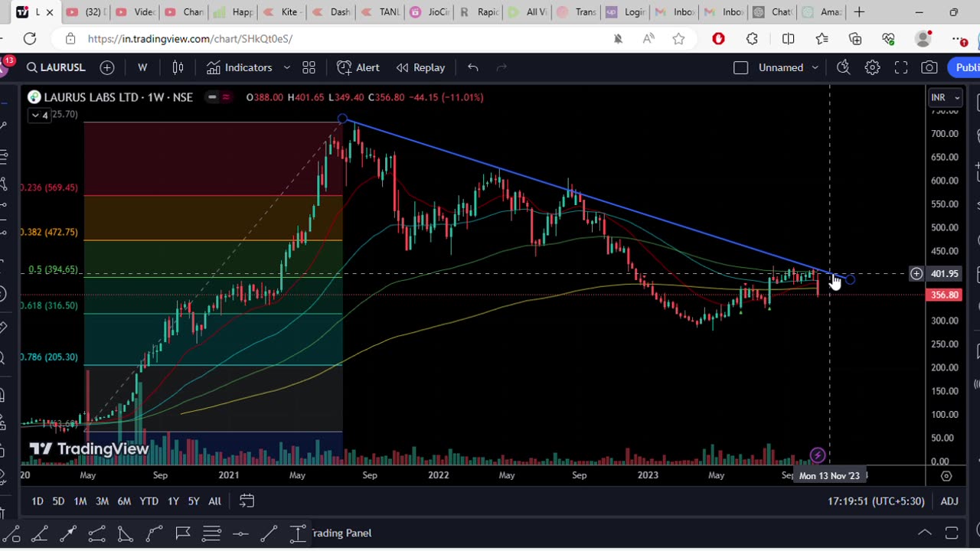The image size is (980, 551).
Task: Click the 17:19:51 (UTC+5:30) timezone clock
Action: (x=876, y=501)
